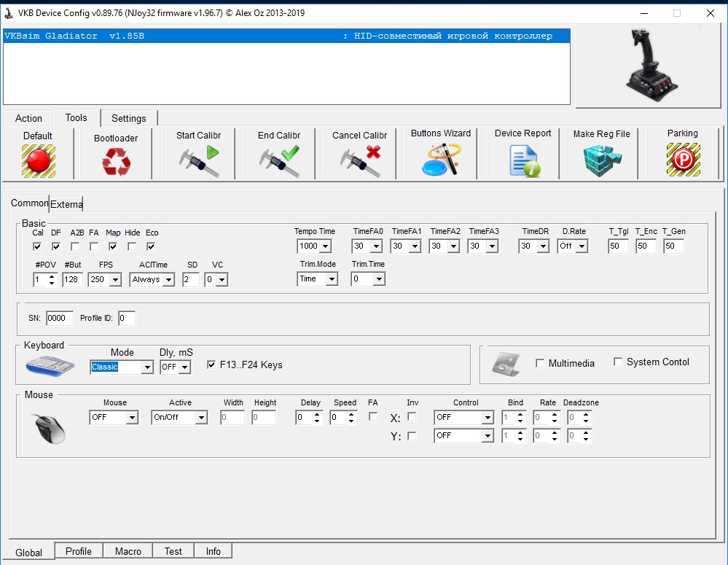Toggle the mouse FA checkbox
This screenshot has height=565, width=728.
pos(373,416)
